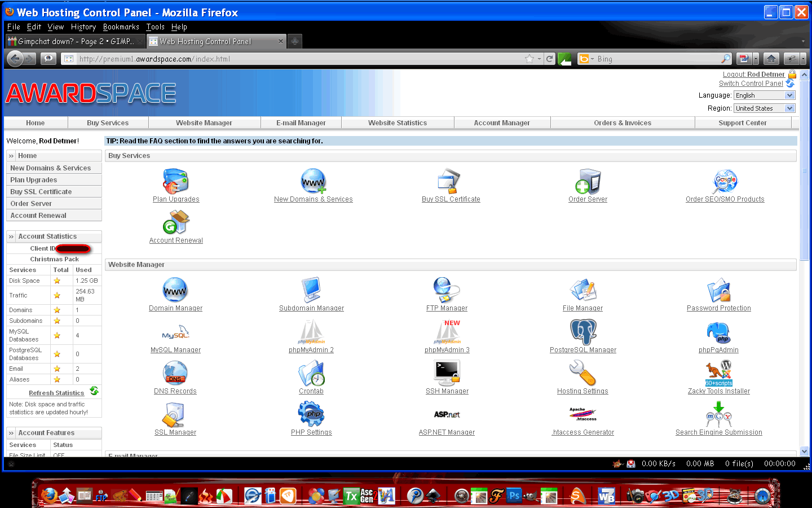Expand the Language dropdown

pos(765,95)
